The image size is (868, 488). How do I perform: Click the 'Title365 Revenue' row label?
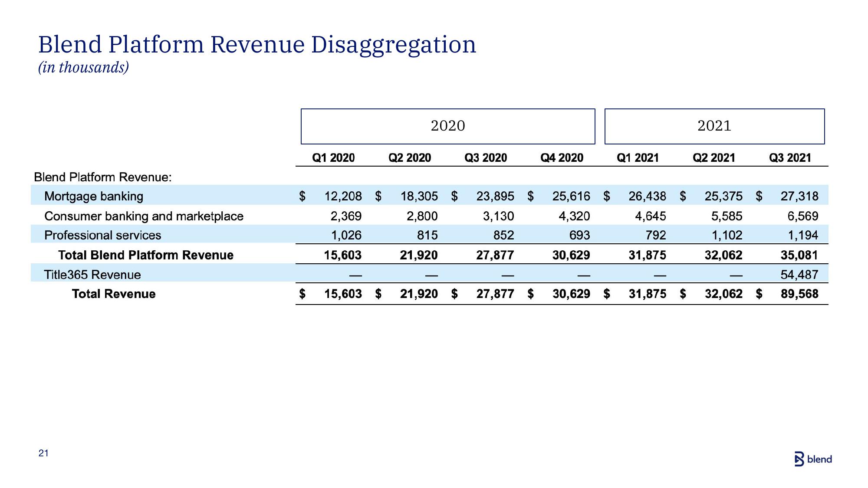tap(92, 275)
